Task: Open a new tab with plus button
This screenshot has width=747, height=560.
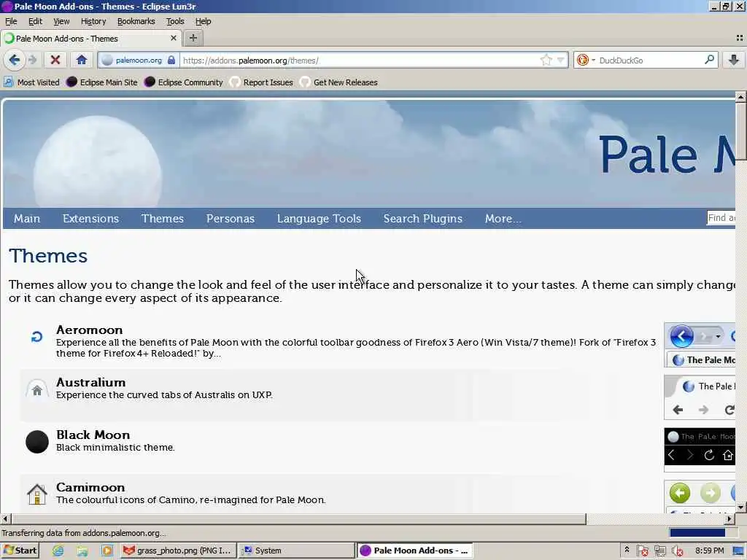Action: [193, 38]
